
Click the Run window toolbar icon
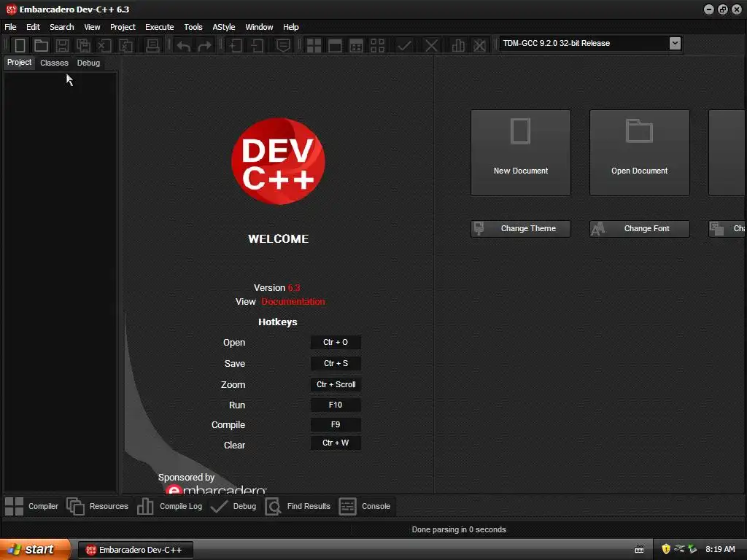point(335,45)
